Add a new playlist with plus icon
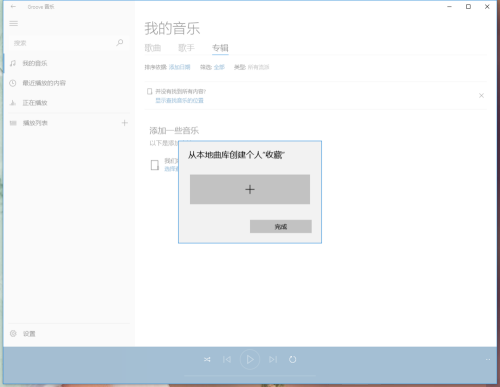This screenshot has height=387, width=500. tap(125, 123)
